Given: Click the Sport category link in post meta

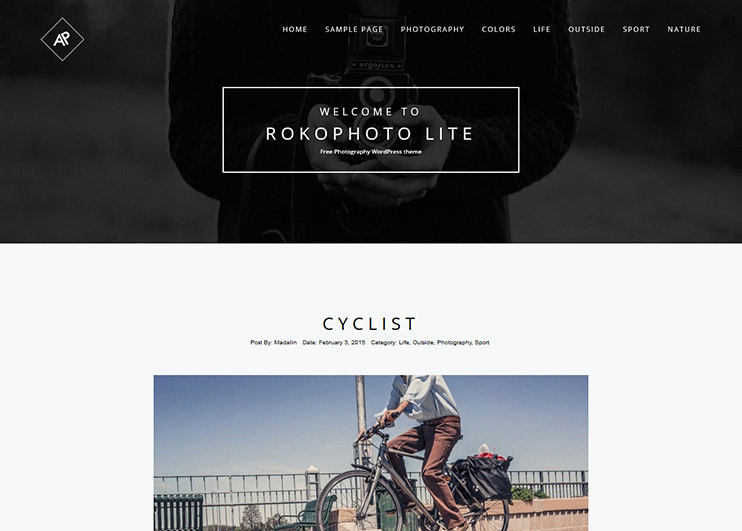Looking at the screenshot, I should 482,342.
